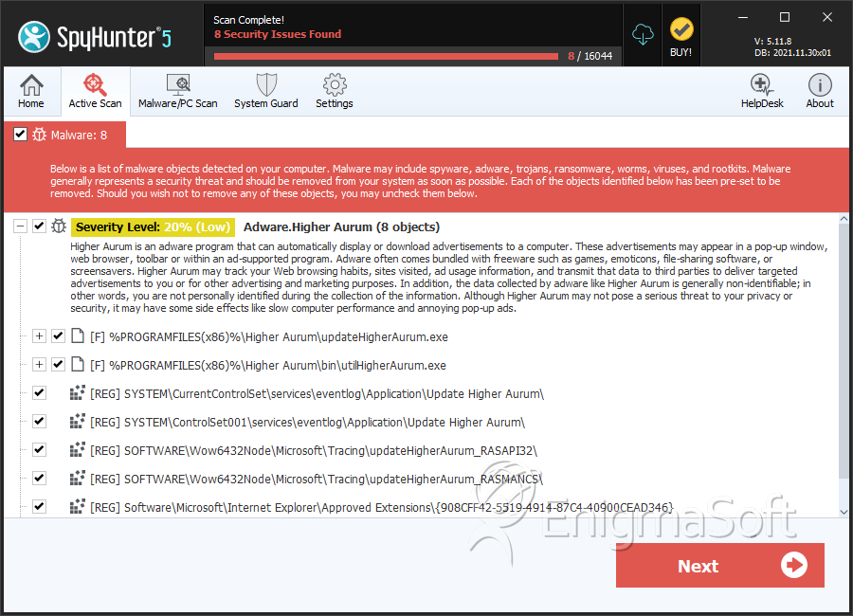Select the Malware: 8 tab
853x616 pixels.
[x=64, y=135]
